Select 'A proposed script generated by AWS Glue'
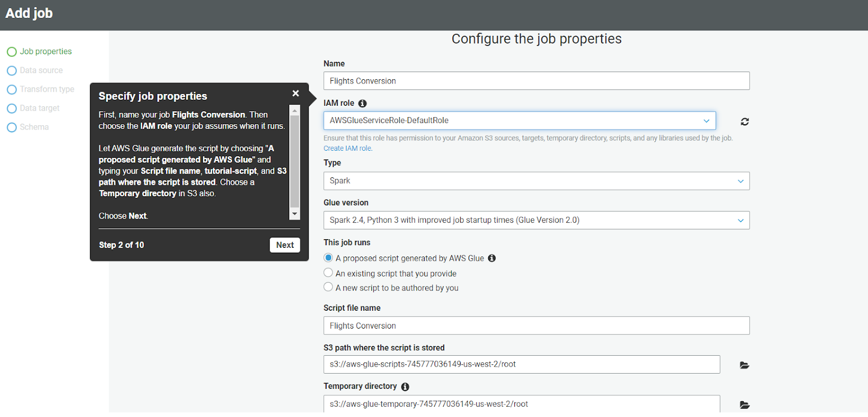Viewport: 868px width, 417px height. coord(328,258)
